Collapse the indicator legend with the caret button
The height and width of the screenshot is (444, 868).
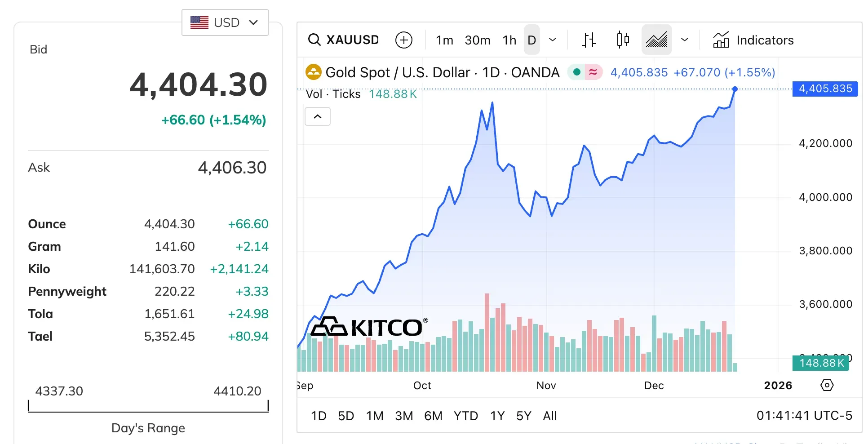click(x=318, y=117)
